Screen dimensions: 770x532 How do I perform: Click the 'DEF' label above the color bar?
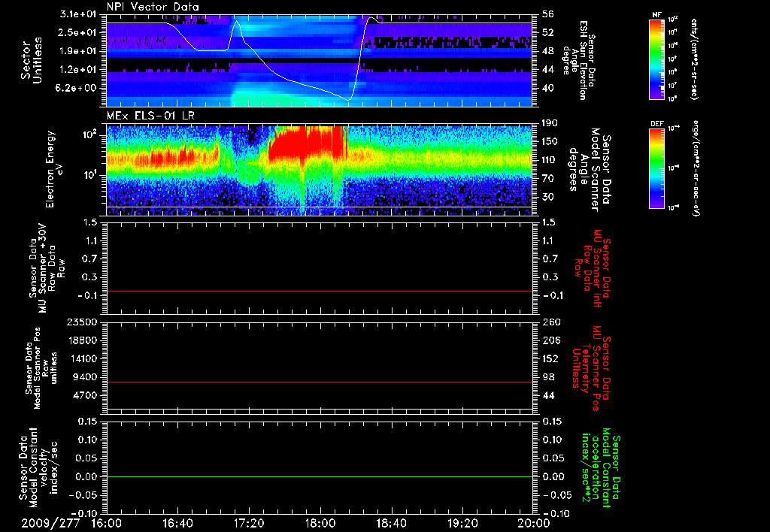pos(657,124)
